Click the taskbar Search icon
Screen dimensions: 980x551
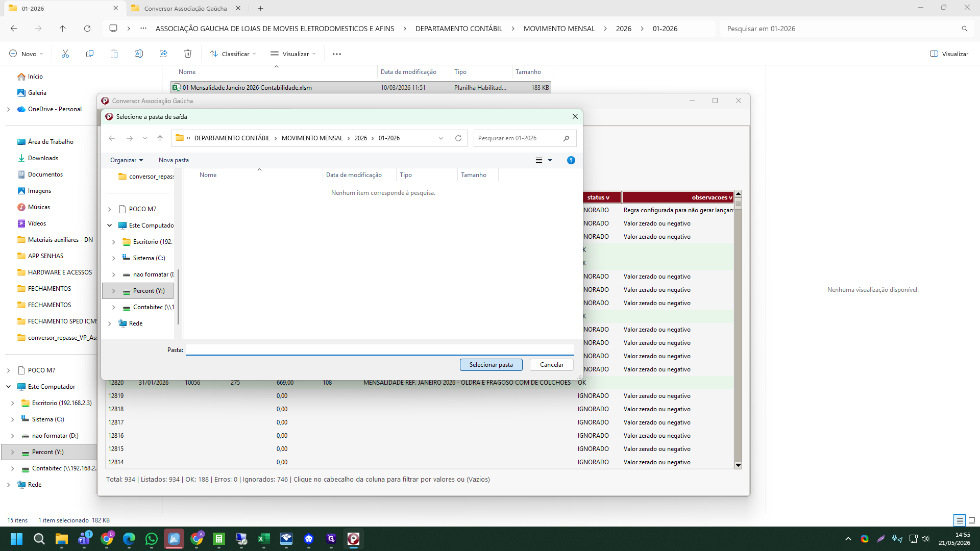click(39, 539)
